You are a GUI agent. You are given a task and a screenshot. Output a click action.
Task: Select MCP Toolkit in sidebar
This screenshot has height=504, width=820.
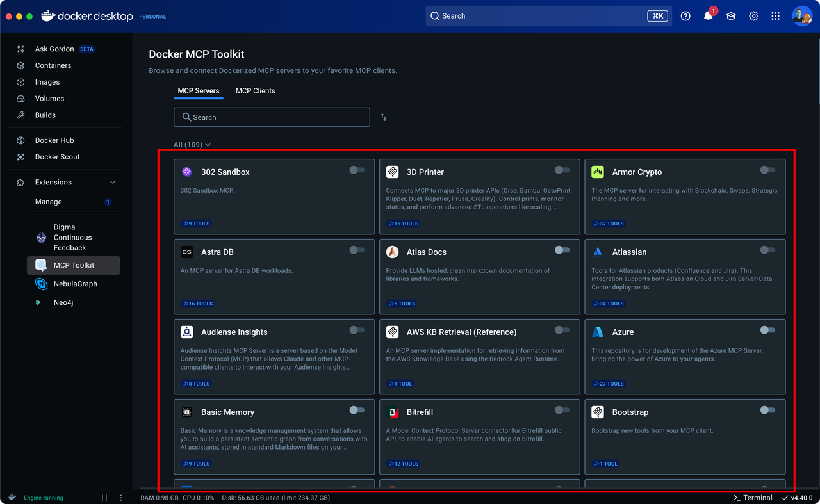(74, 265)
